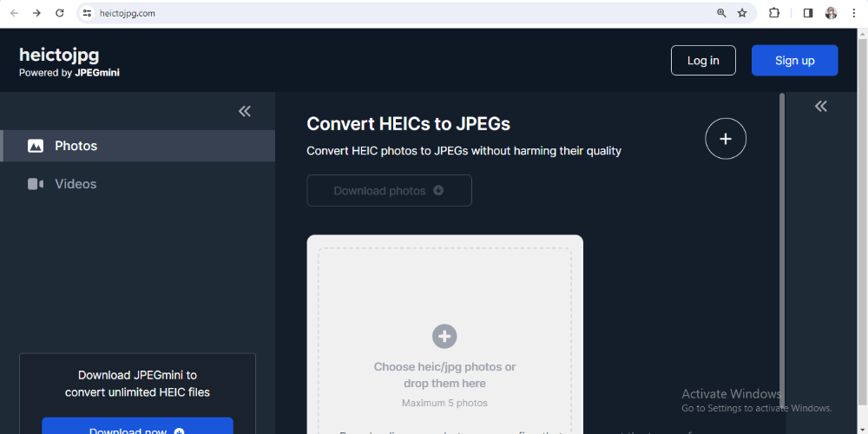Bookmark this page with star icon
The width and height of the screenshot is (868, 434).
[x=742, y=13]
